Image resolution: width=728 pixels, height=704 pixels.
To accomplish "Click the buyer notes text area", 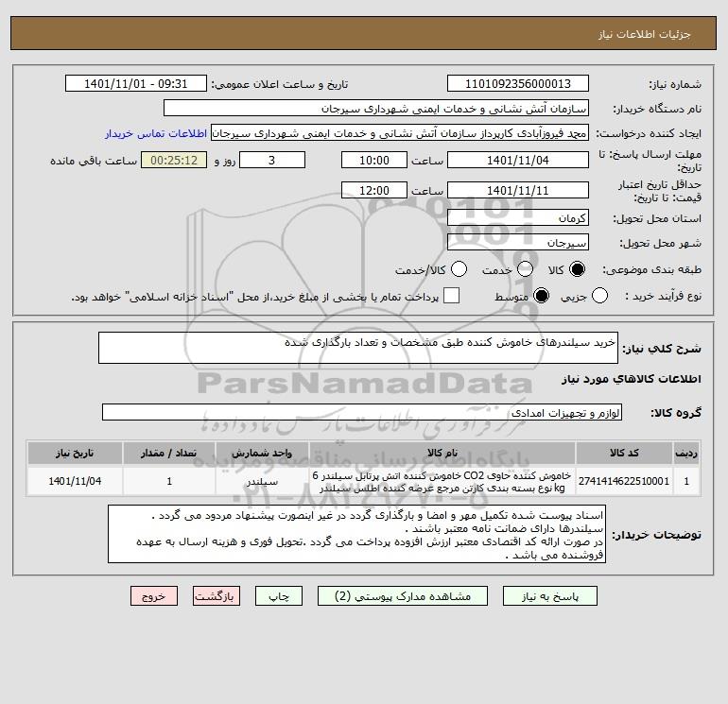I will (356, 534).
